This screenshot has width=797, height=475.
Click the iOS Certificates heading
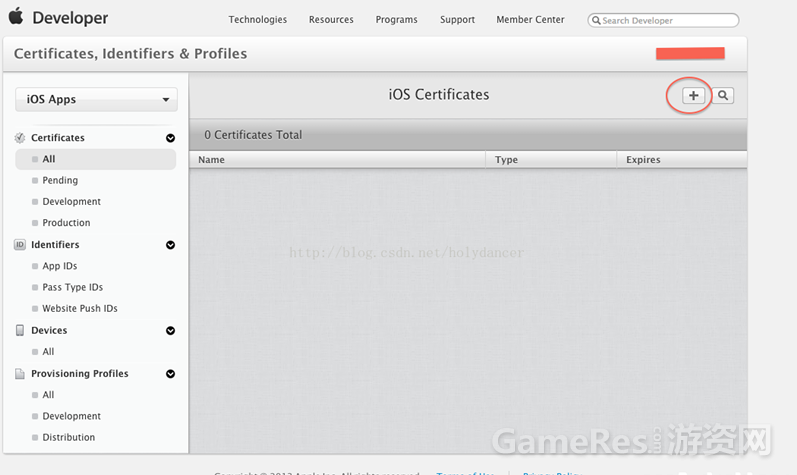coord(439,94)
